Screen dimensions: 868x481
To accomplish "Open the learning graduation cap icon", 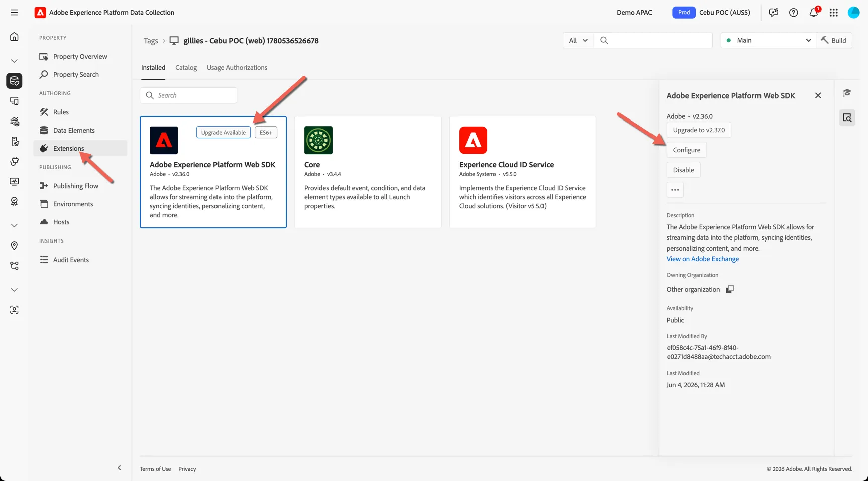I will tap(847, 93).
